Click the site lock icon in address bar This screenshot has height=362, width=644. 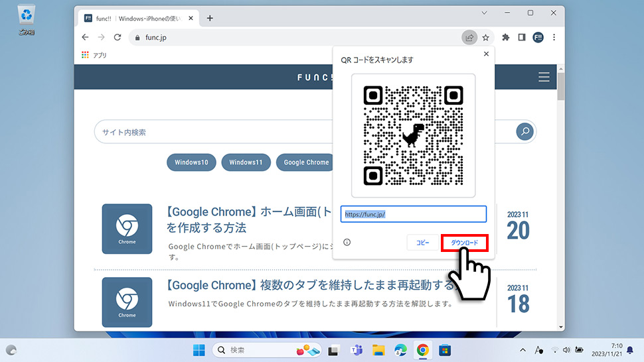pos(137,38)
